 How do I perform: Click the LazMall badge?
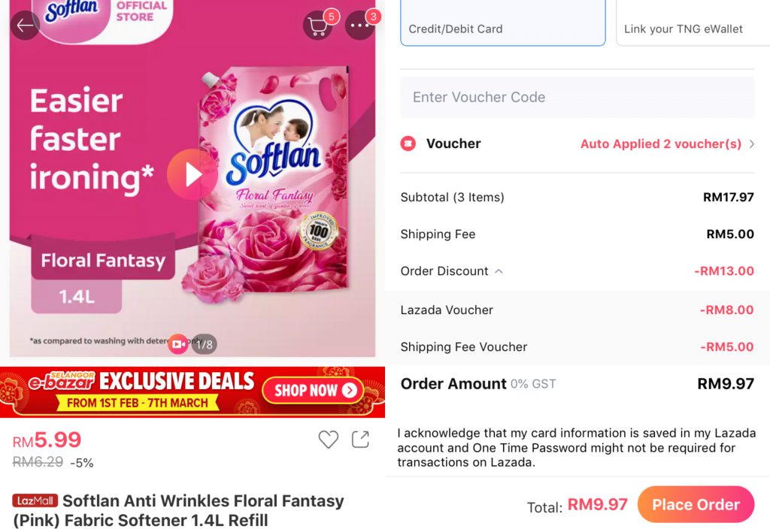pos(35,501)
